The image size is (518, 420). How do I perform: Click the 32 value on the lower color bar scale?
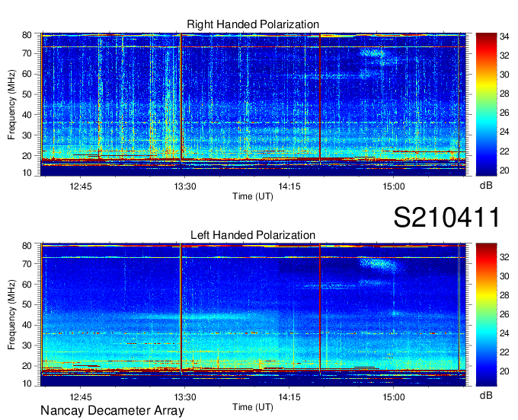click(504, 257)
